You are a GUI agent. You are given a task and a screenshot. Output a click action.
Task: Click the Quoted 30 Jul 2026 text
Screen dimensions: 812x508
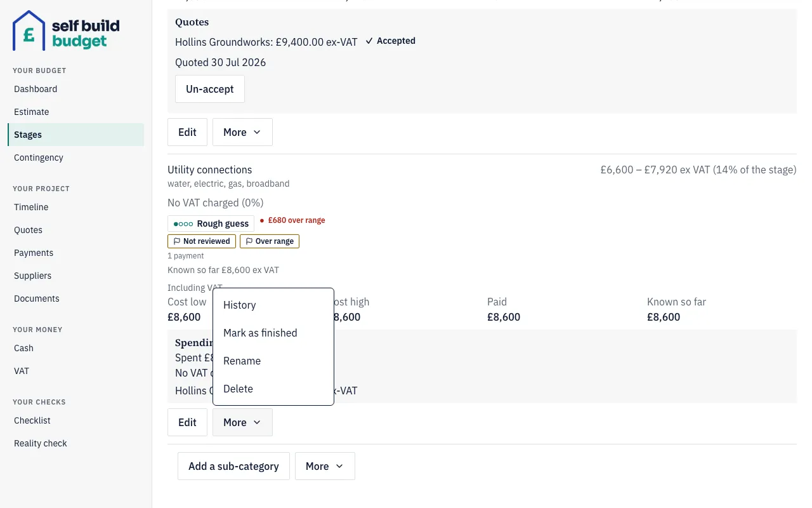[x=221, y=62]
